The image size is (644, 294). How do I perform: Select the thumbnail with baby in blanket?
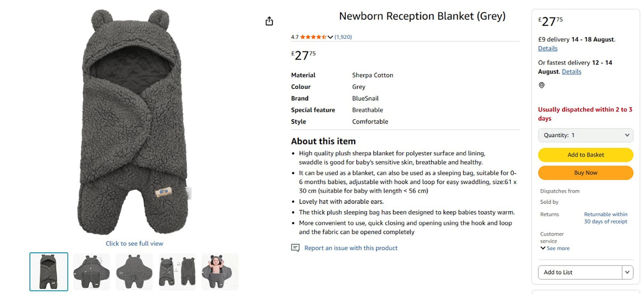(220, 272)
